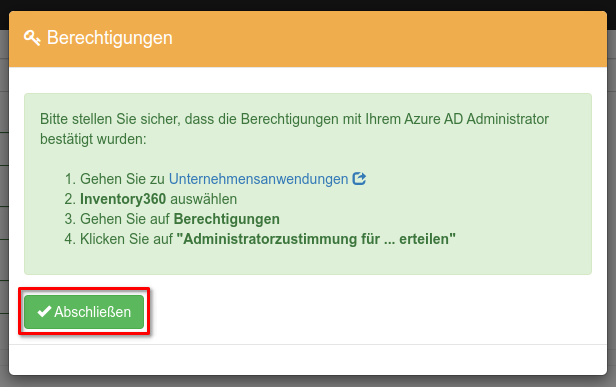Image resolution: width=616 pixels, height=387 pixels.
Task: Click the 'Gehen Sie zu' step one text
Action: pyautogui.click(x=122, y=179)
